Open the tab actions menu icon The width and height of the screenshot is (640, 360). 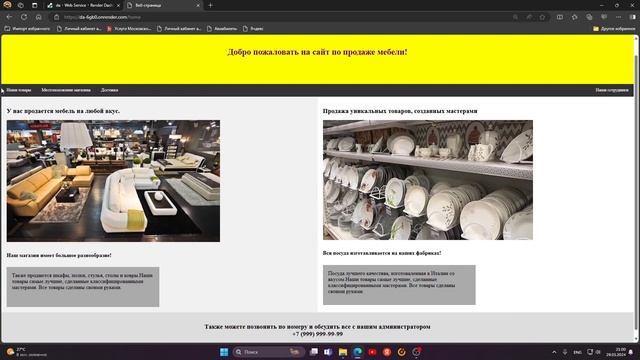click(35, 5)
